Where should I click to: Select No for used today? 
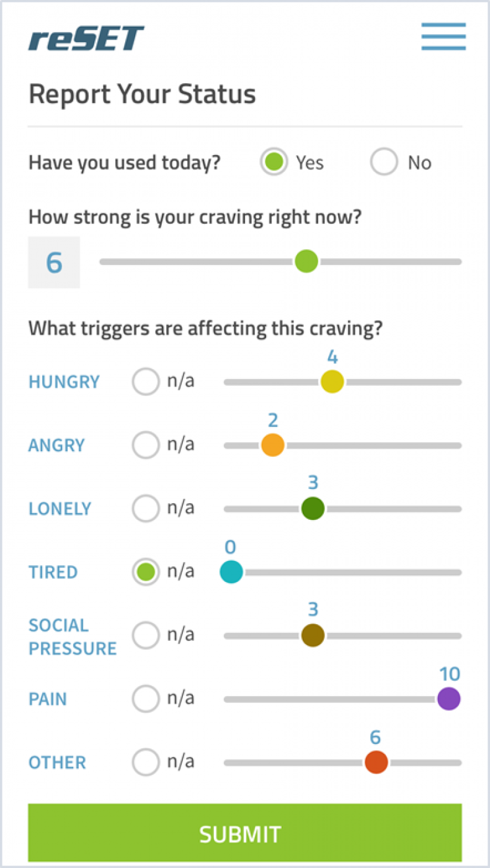384,163
